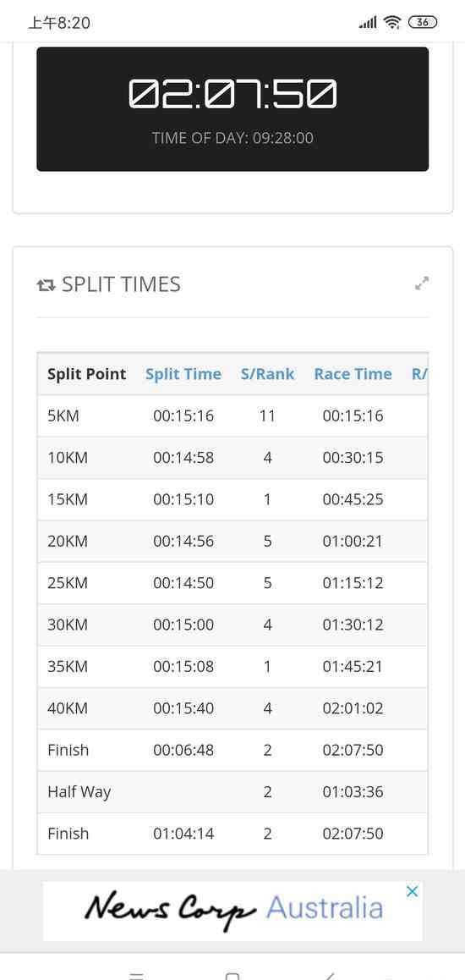
Task: Select the Half Way row
Action: click(232, 792)
